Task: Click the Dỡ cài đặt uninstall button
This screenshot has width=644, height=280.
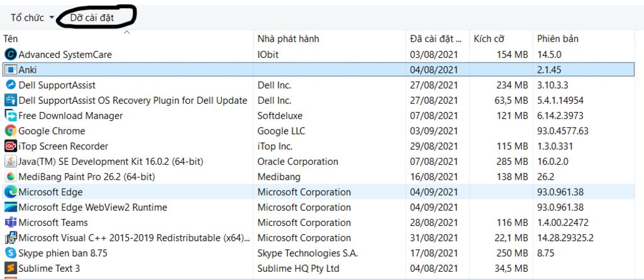Action: pyautogui.click(x=92, y=18)
